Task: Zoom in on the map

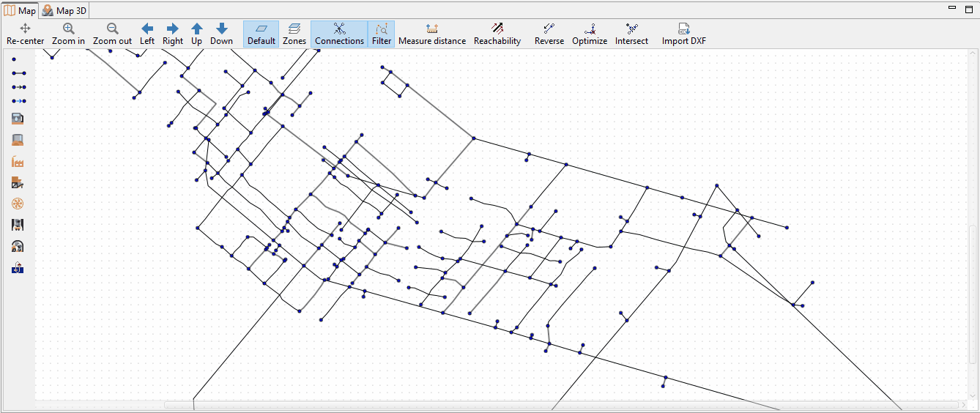Action: [x=68, y=34]
